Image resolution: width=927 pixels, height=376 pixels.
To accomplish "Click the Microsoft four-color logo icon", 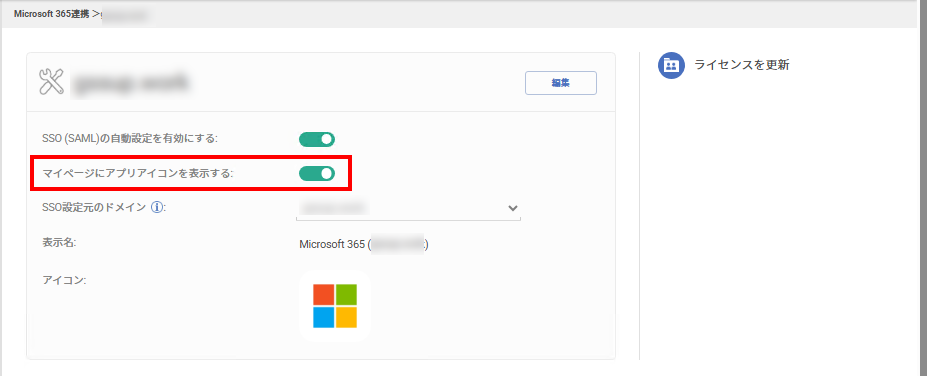I will [335, 306].
